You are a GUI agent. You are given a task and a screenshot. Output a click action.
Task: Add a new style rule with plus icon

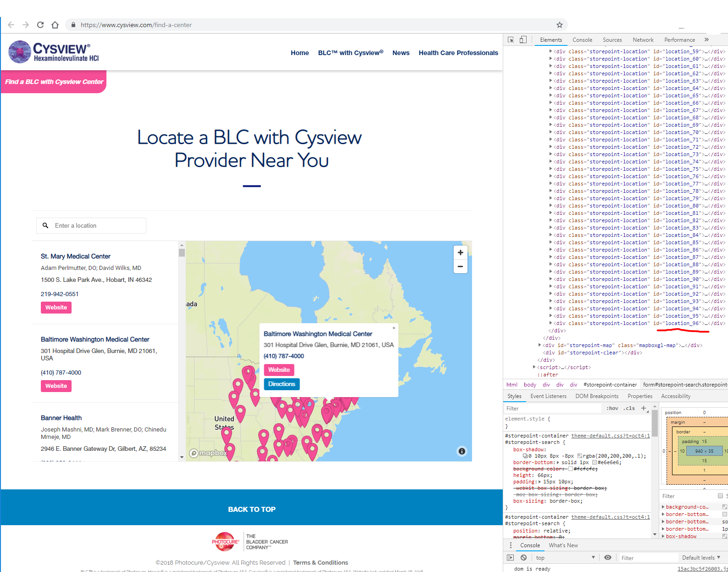coord(644,408)
